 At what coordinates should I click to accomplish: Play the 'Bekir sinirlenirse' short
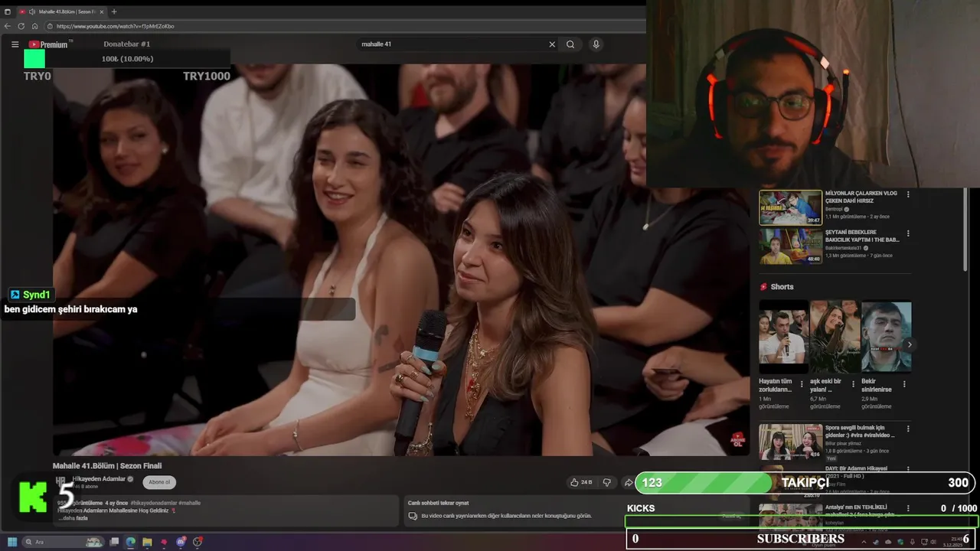point(886,337)
